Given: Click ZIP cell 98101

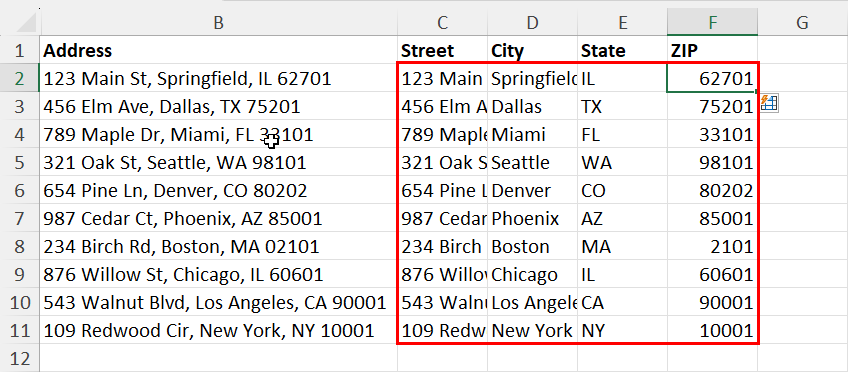Looking at the screenshot, I should click(712, 162).
